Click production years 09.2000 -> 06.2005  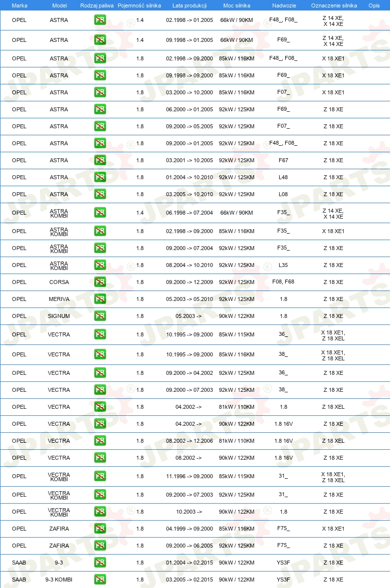tap(190, 546)
